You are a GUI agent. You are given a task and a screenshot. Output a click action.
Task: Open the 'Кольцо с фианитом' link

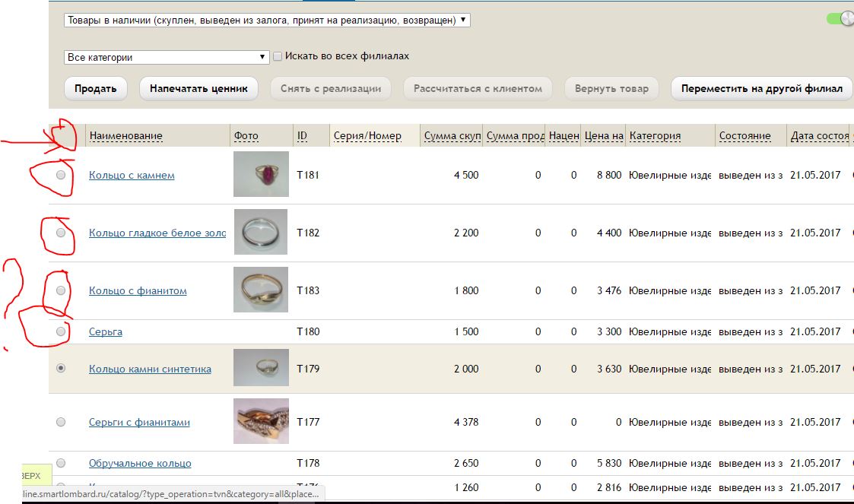138,290
